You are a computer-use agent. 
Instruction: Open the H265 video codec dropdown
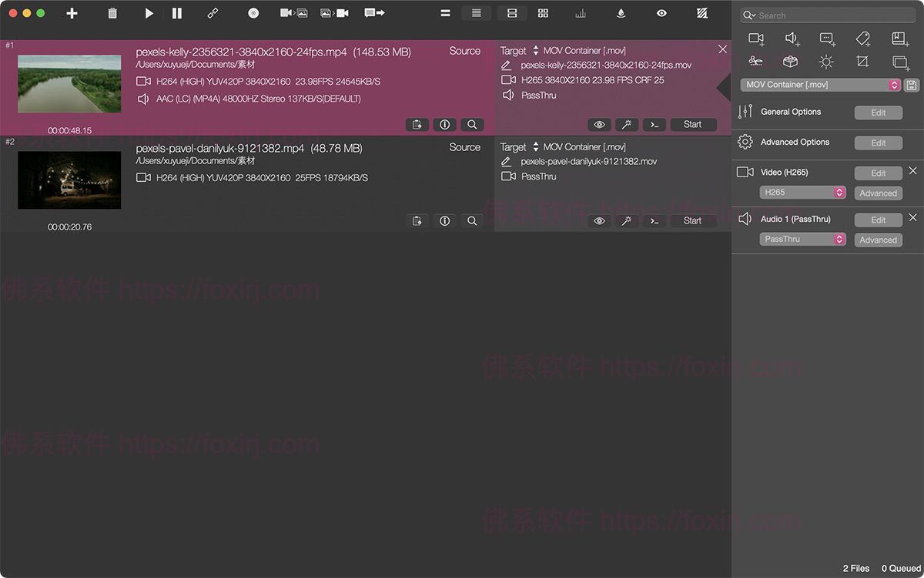click(802, 193)
